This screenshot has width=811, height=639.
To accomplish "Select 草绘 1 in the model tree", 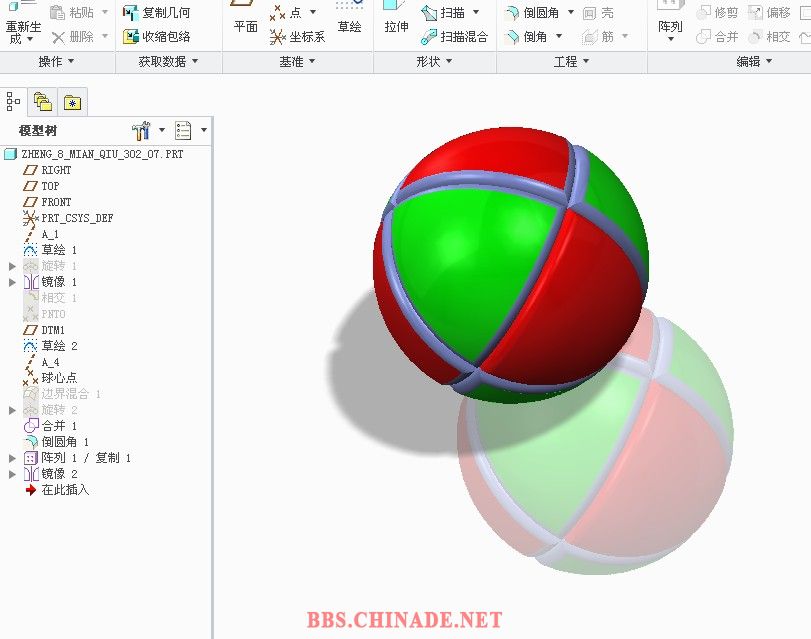I will coord(51,250).
